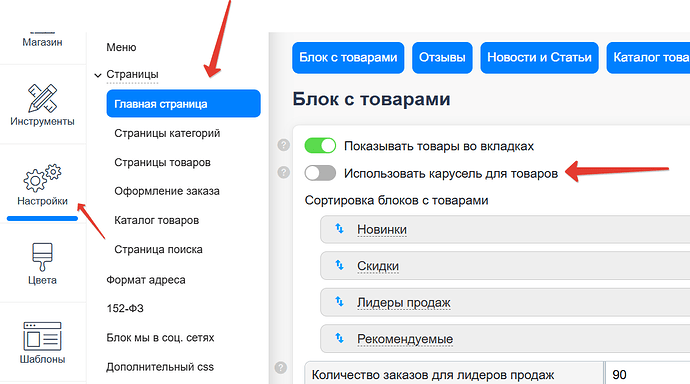Viewport: 690px width, 384px height.
Task: Collapse the Страницы tree chevron
Action: tap(98, 75)
